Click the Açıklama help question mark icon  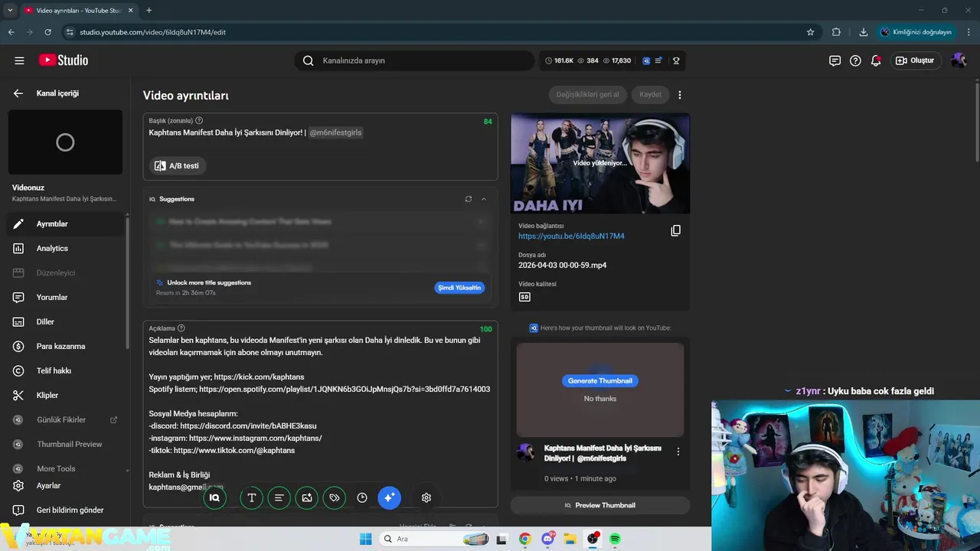tap(181, 328)
